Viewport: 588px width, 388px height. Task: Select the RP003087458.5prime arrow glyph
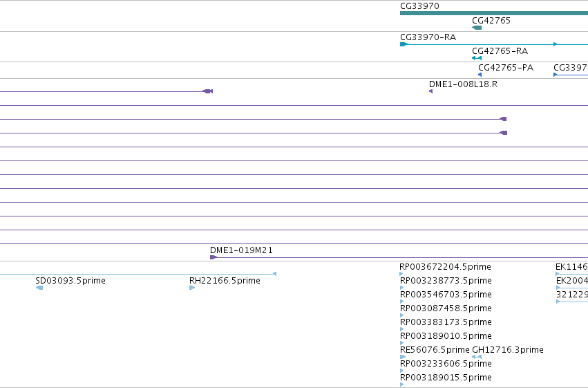click(402, 315)
